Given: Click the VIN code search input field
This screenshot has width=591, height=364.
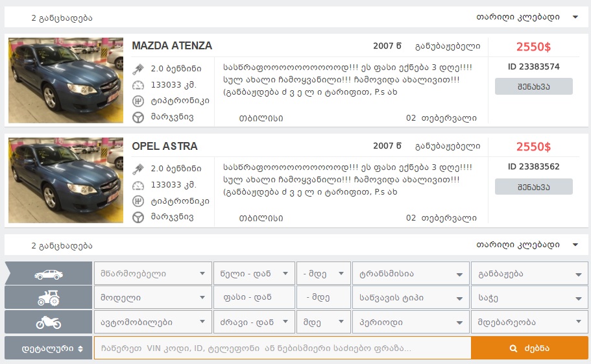Looking at the screenshot, I should coord(283,348).
